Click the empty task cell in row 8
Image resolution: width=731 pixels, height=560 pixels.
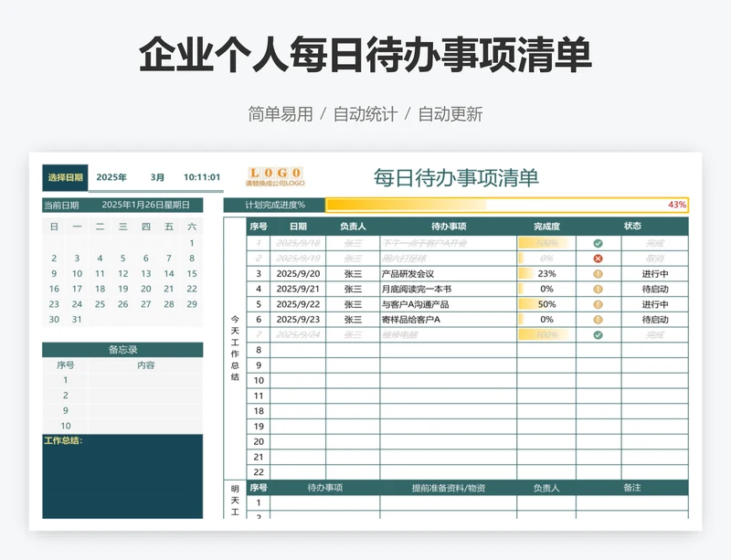449,350
